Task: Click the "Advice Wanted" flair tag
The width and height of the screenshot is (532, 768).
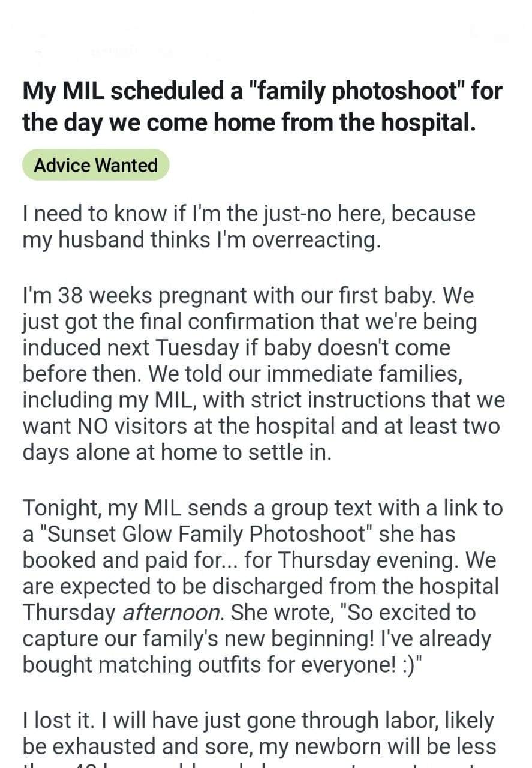Action: pyautogui.click(x=95, y=165)
